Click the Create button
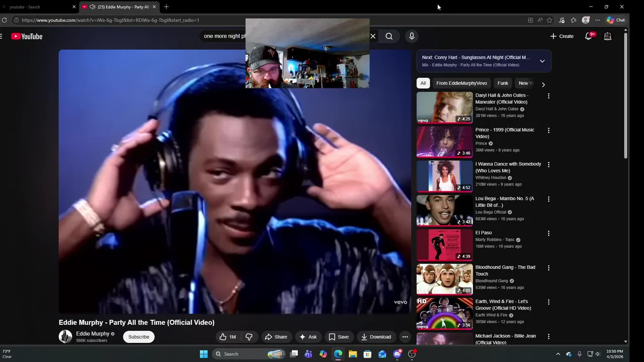This screenshot has height=362, width=644. click(562, 36)
